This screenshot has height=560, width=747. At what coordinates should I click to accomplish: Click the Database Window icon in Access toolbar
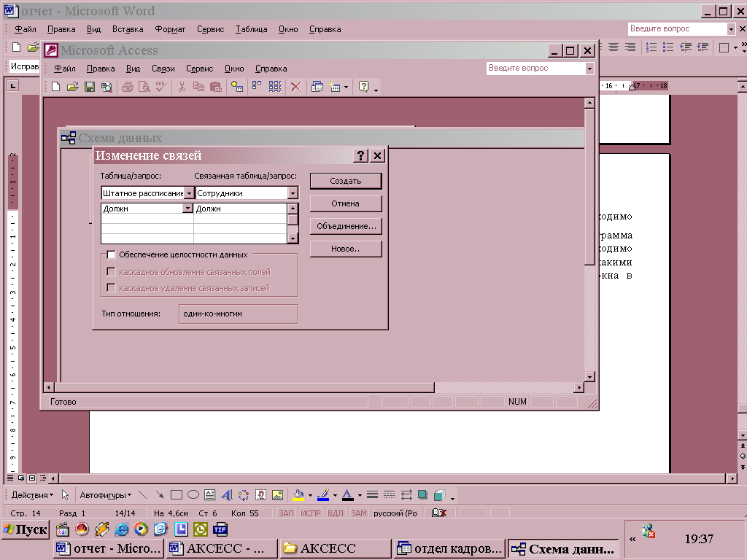[x=317, y=87]
